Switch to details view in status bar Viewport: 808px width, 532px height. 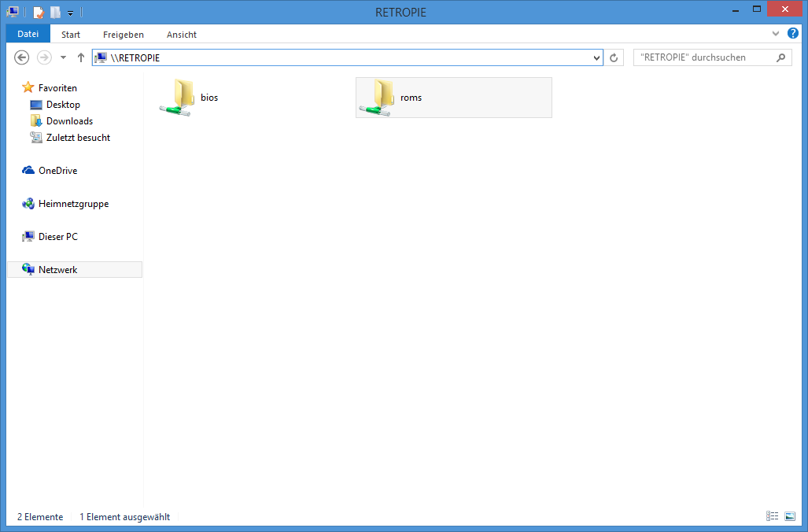point(773,516)
